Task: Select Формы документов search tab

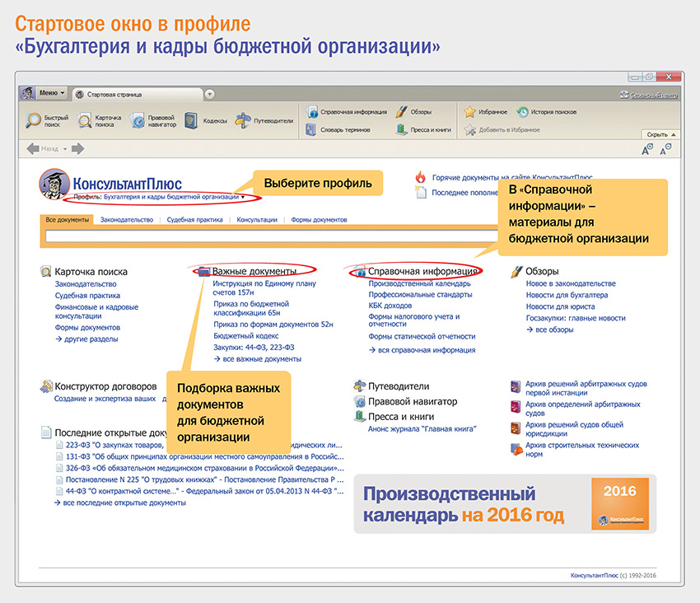Action: [x=319, y=220]
